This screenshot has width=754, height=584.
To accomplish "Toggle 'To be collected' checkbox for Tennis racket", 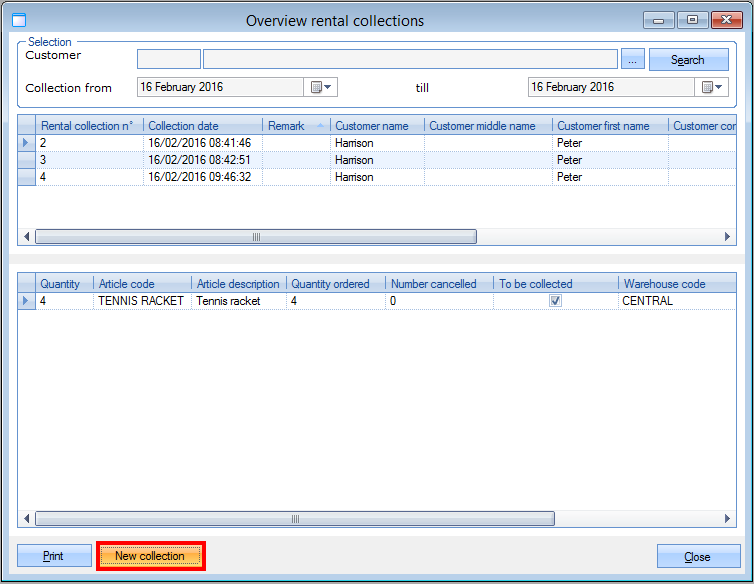I will [556, 301].
